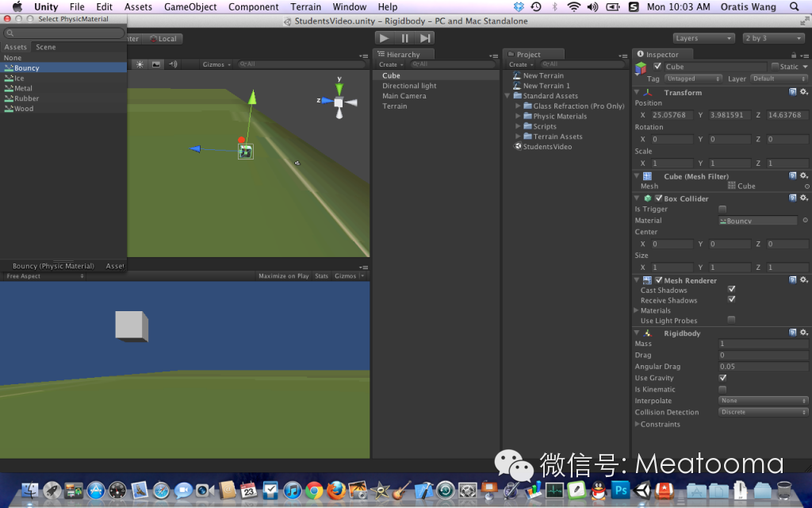Enable the Static checkbox
Image resolution: width=812 pixels, height=508 pixels.
coord(775,66)
